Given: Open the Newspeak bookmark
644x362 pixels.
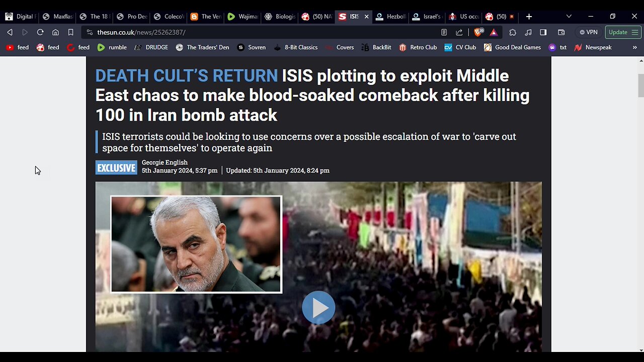Looking at the screenshot, I should click(x=593, y=47).
